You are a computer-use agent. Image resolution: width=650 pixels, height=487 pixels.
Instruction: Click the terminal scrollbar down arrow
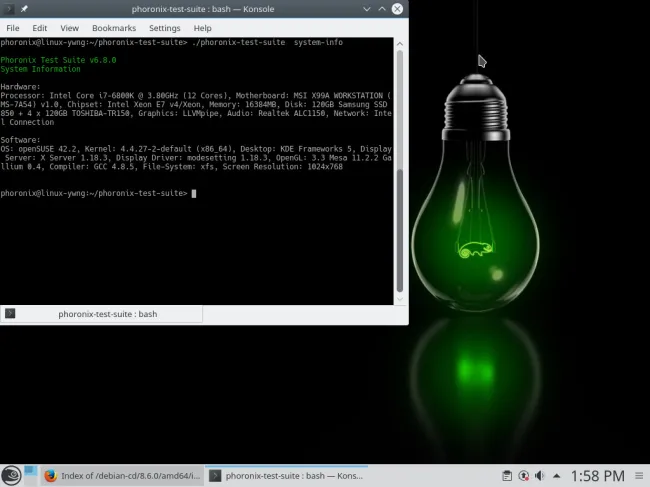pos(401,299)
